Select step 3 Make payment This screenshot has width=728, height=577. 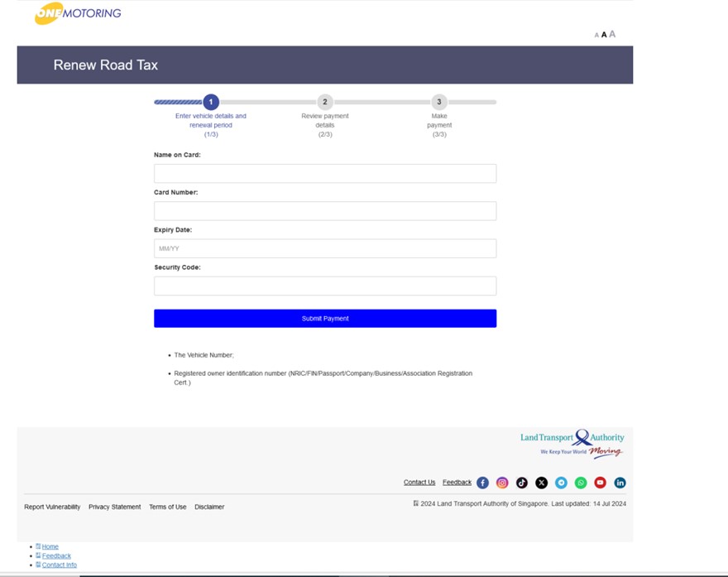point(439,102)
